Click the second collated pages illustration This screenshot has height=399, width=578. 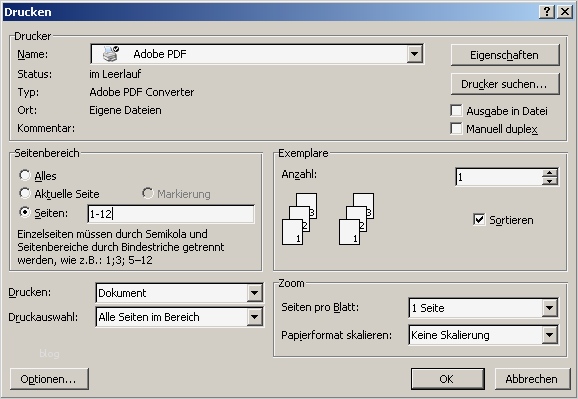356,219
